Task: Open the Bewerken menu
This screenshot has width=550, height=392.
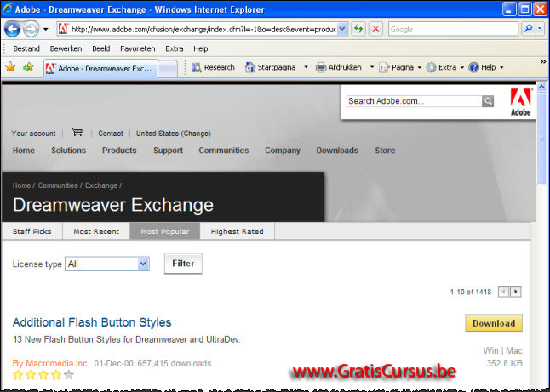Action: 66,48
